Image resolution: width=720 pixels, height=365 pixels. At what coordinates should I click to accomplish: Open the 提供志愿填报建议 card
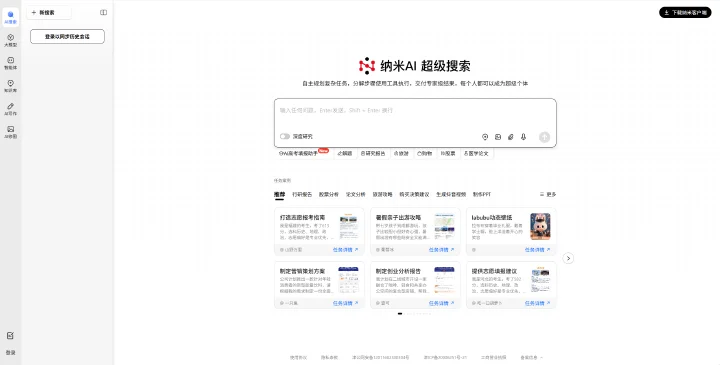point(511,285)
